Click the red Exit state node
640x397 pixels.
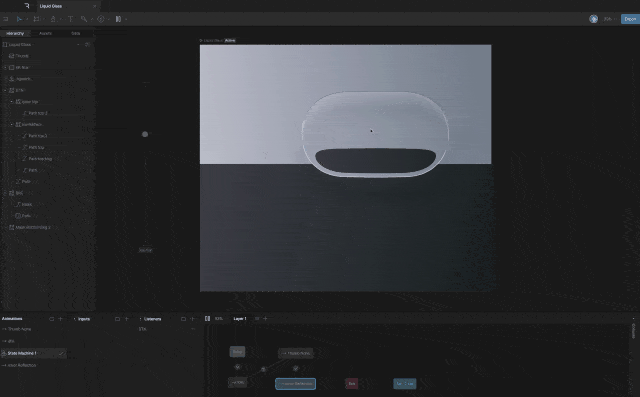(x=351, y=384)
